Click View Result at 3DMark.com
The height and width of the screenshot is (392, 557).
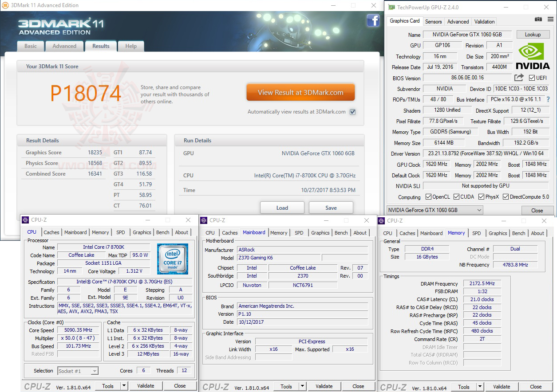[300, 92]
